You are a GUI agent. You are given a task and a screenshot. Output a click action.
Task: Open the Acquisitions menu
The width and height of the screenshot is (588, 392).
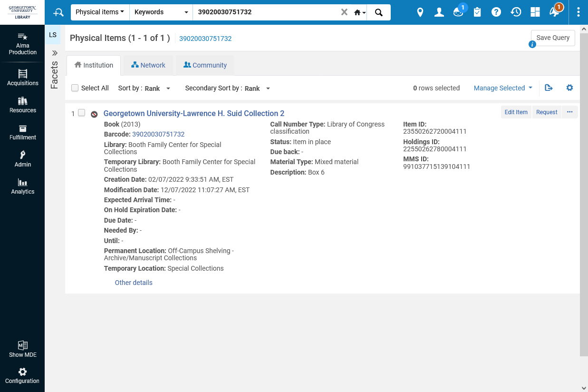[22, 78]
